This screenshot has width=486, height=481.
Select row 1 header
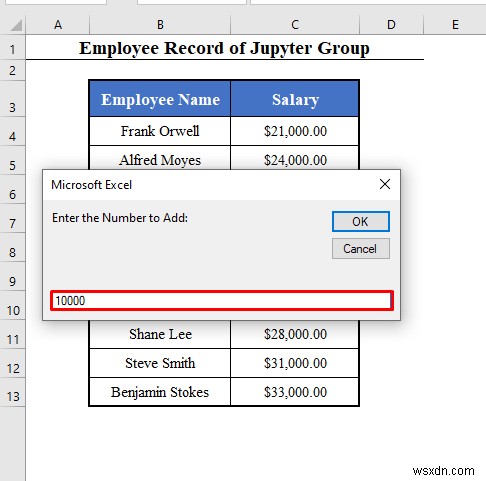(x=13, y=48)
